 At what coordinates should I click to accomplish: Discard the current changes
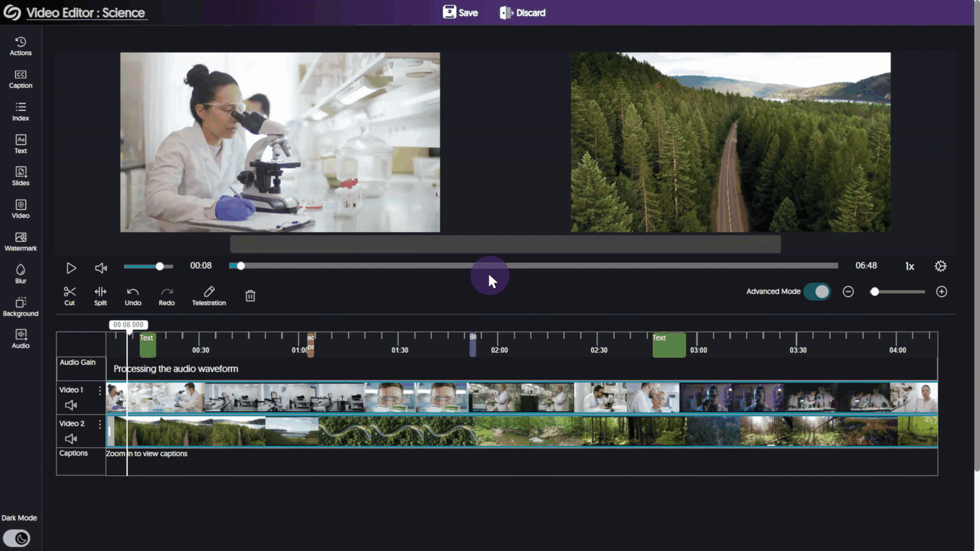523,12
